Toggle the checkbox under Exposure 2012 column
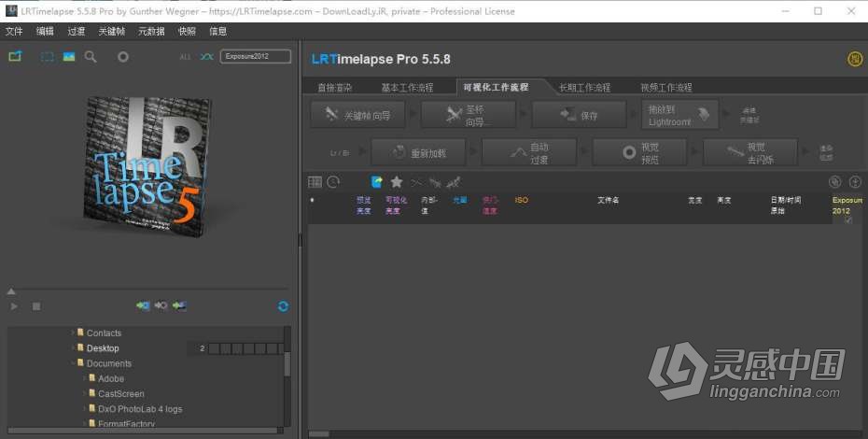Image resolution: width=868 pixels, height=439 pixels. pos(848,220)
